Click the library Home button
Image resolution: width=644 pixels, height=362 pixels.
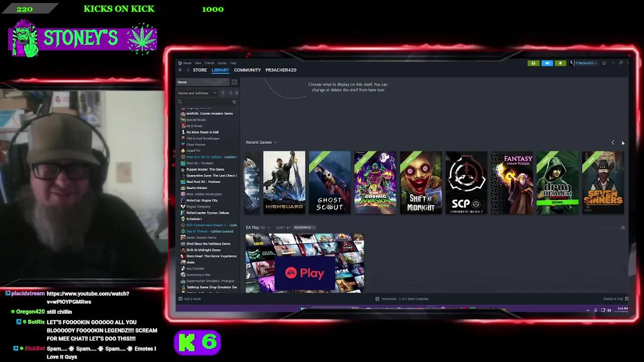[x=202, y=82]
